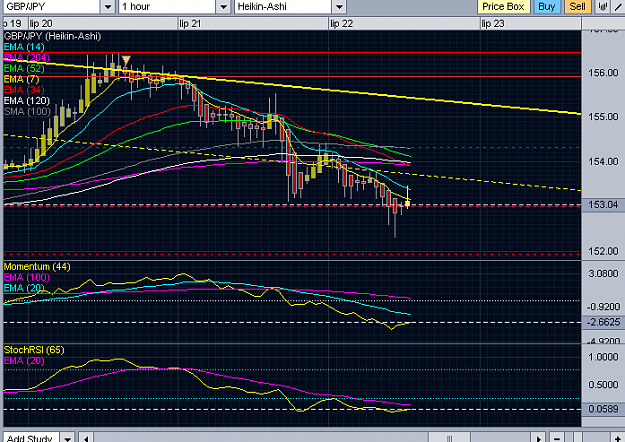Image resolution: width=625 pixels, height=442 pixels.
Task: Click the Heikin-Ashi chart type field
Action: tap(283, 7)
